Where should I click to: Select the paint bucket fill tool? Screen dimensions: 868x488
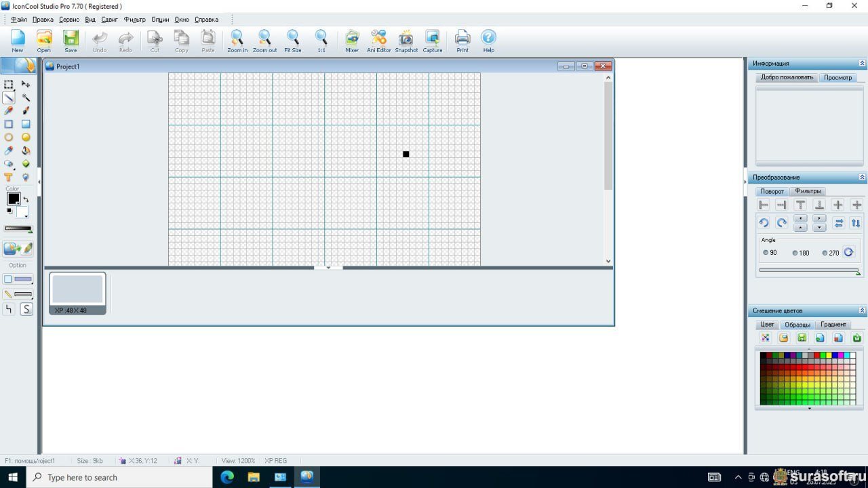click(26, 150)
